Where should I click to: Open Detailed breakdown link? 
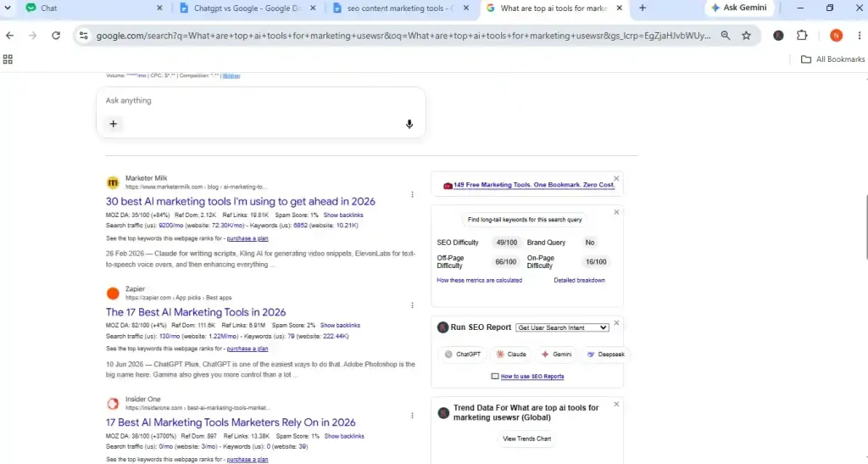click(x=579, y=281)
